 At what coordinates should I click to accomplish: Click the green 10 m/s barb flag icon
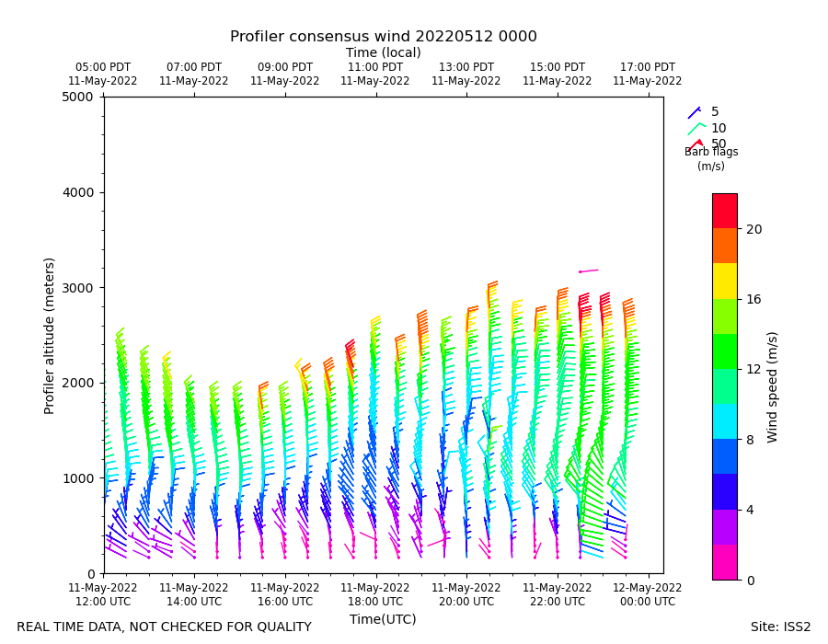pos(696,129)
